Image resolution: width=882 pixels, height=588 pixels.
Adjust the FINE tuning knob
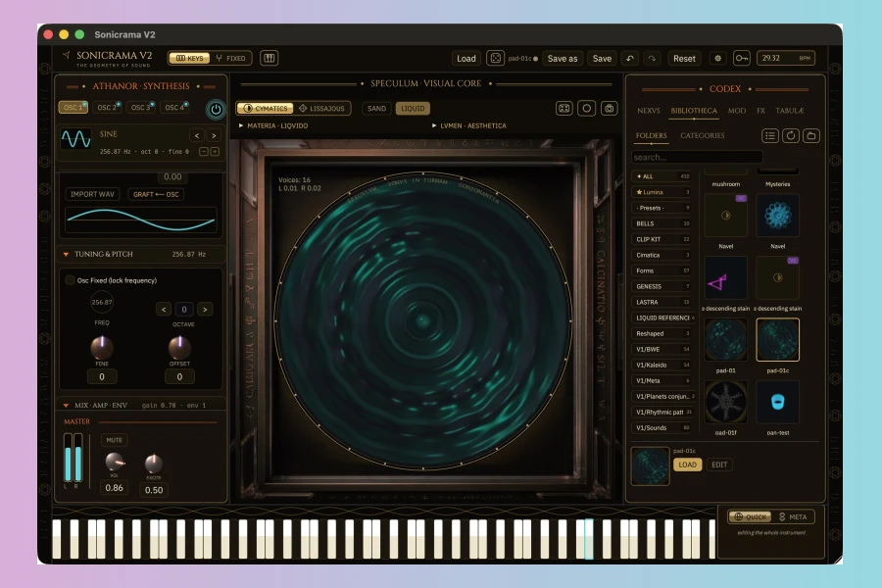[102, 348]
